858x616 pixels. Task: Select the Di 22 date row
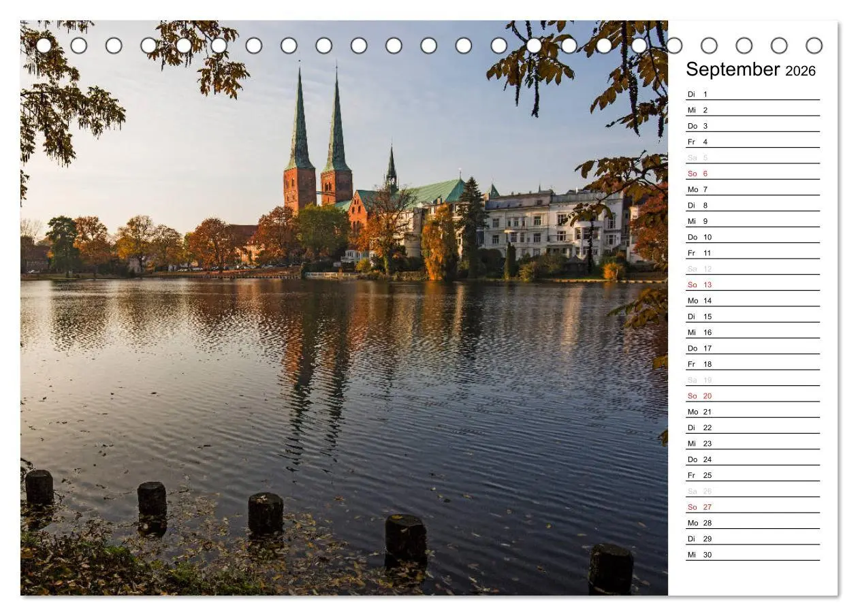[x=752, y=427]
